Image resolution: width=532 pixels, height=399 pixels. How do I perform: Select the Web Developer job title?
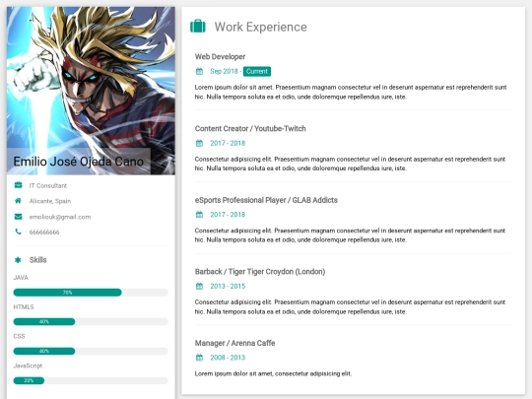tap(220, 57)
